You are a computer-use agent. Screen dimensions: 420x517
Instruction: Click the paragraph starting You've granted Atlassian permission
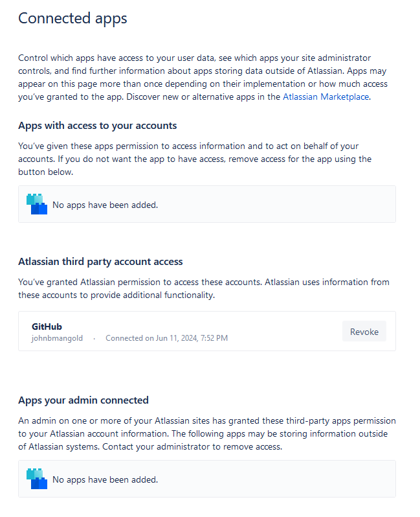click(x=204, y=288)
